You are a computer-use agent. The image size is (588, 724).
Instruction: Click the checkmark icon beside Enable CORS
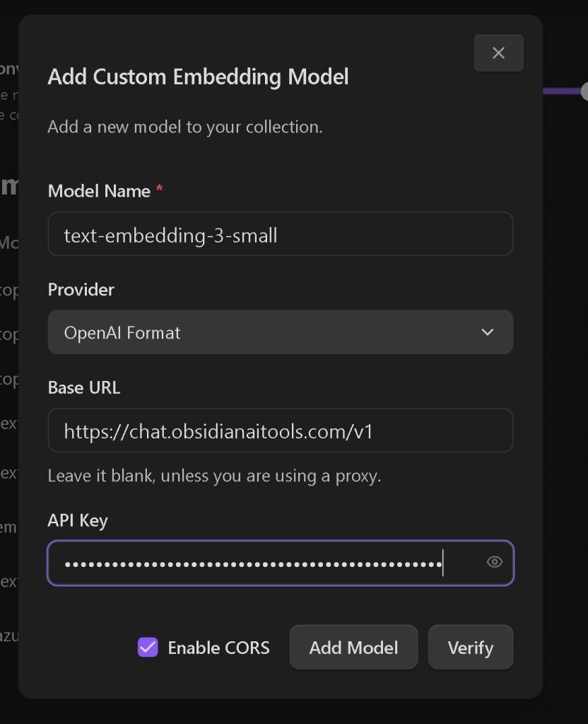[x=148, y=647]
